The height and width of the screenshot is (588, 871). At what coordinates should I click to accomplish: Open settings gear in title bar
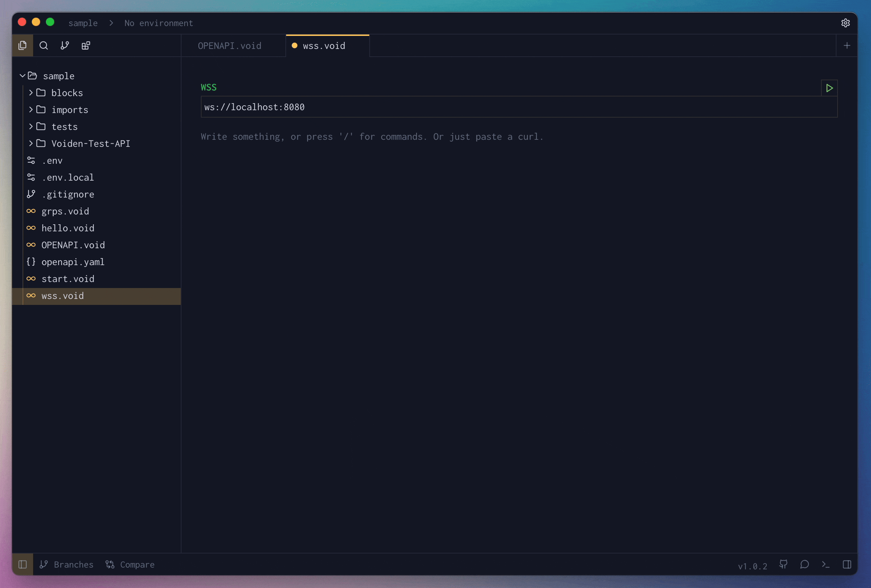[x=845, y=23]
